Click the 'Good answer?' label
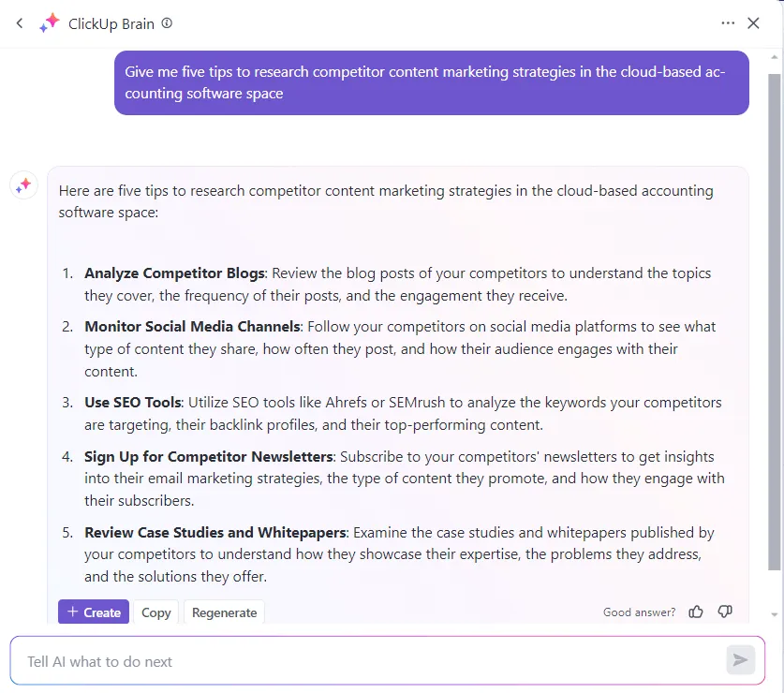This screenshot has width=784, height=693. [x=639, y=612]
